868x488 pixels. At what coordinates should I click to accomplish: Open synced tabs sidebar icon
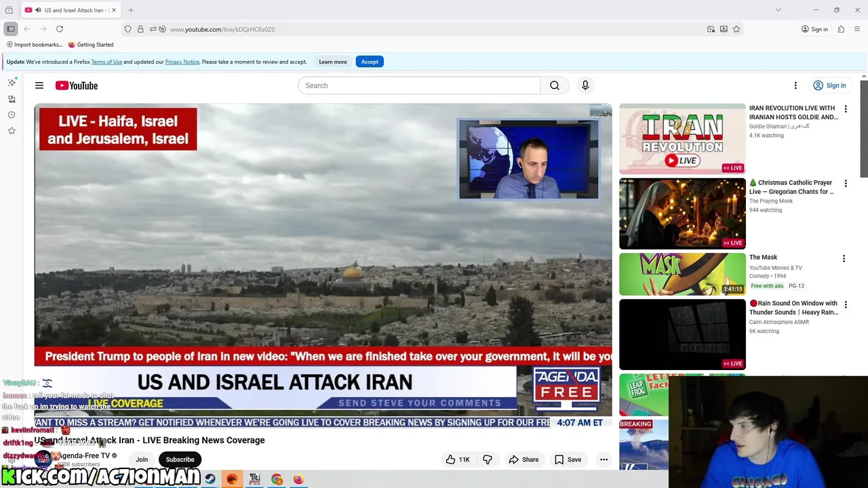(12, 99)
